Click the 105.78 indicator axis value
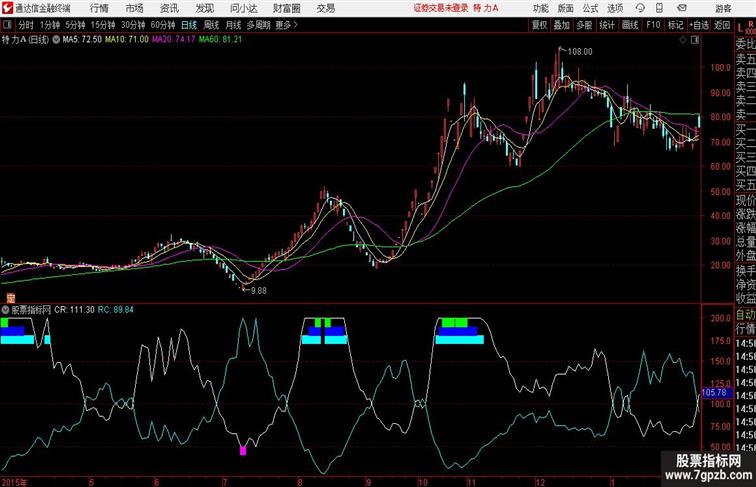 (x=715, y=392)
